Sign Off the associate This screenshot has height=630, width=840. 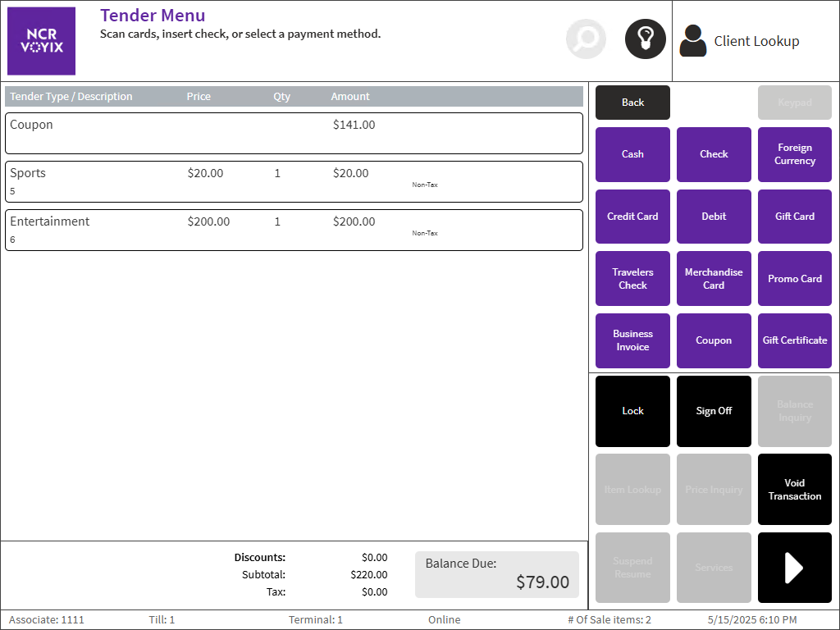tap(714, 411)
